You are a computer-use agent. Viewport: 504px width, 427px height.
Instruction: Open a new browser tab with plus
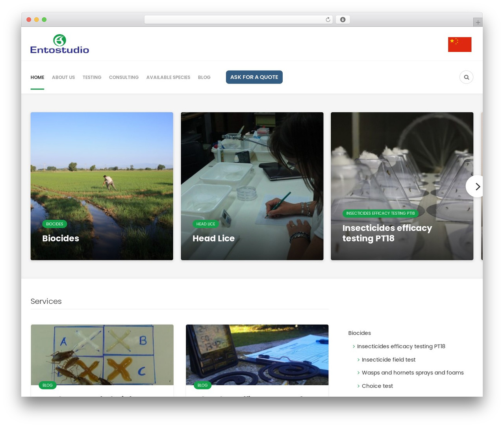click(x=478, y=22)
